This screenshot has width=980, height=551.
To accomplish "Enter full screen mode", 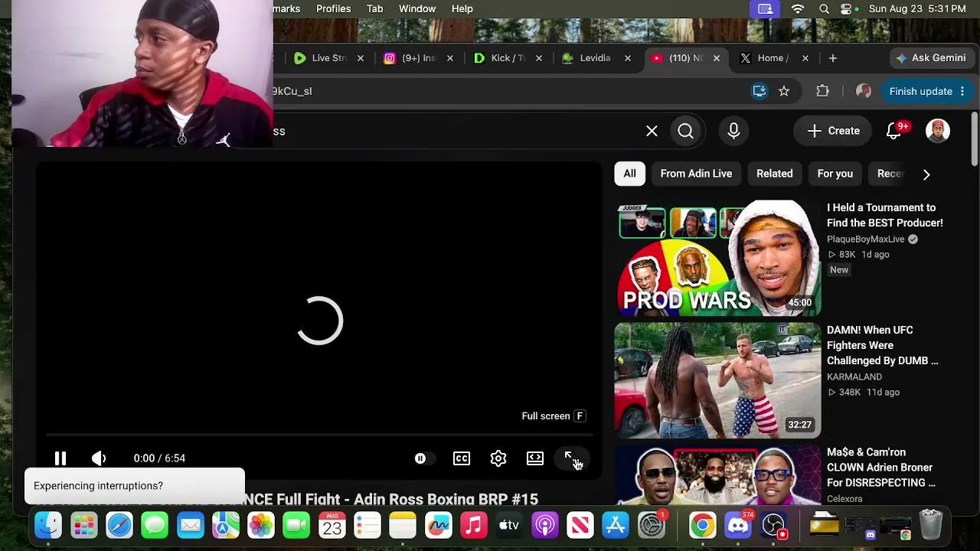I will (x=571, y=458).
